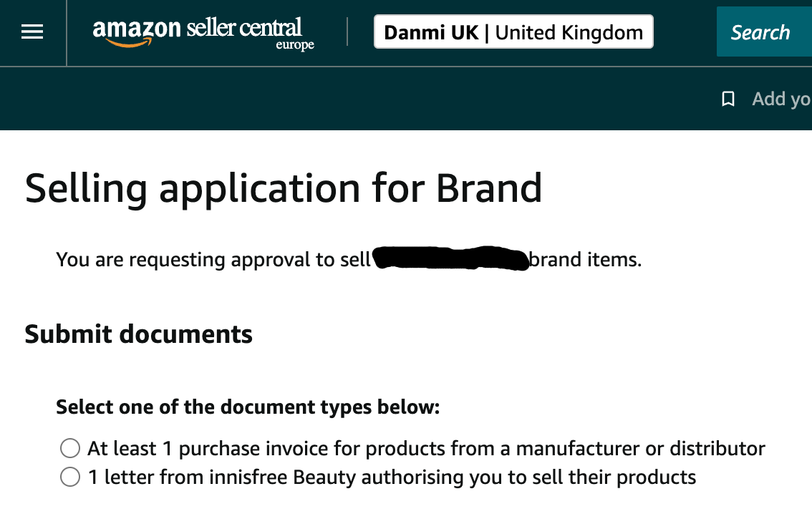Open the Danmi UK marketplace switcher
This screenshot has height=524, width=812.
(513, 32)
